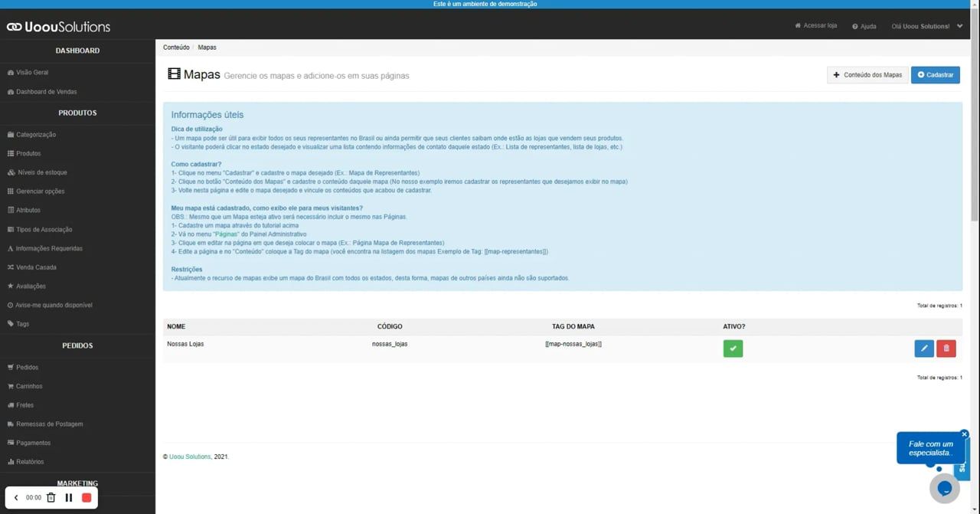
Task: Stop the recording with the red button
Action: point(87,498)
